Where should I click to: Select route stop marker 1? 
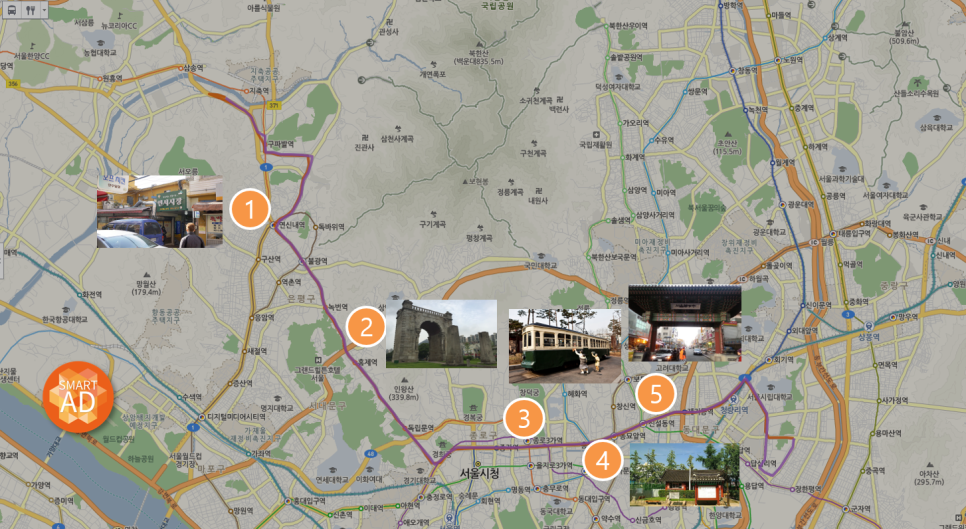tap(250, 210)
